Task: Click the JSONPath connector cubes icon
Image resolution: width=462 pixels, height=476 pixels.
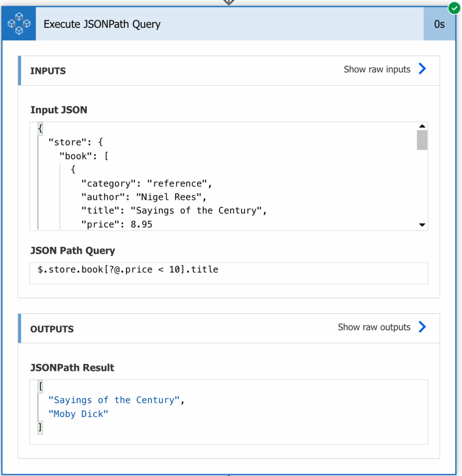Action: [19, 24]
